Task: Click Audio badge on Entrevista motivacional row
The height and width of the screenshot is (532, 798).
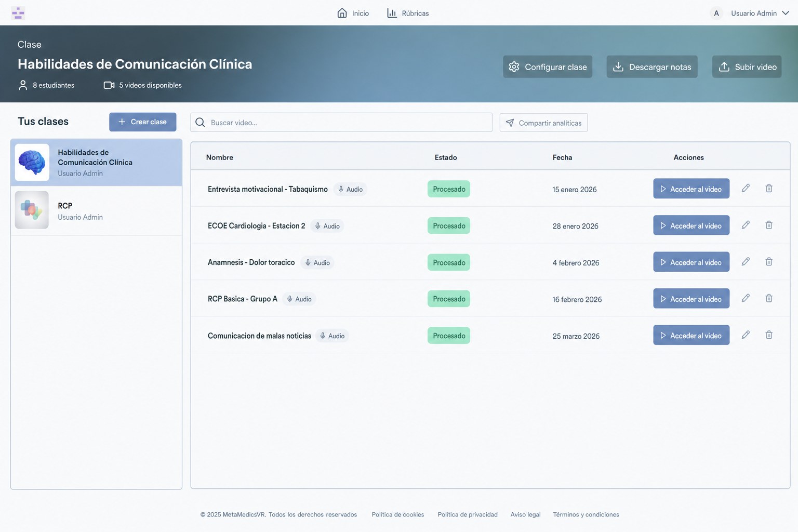Action: click(x=350, y=189)
